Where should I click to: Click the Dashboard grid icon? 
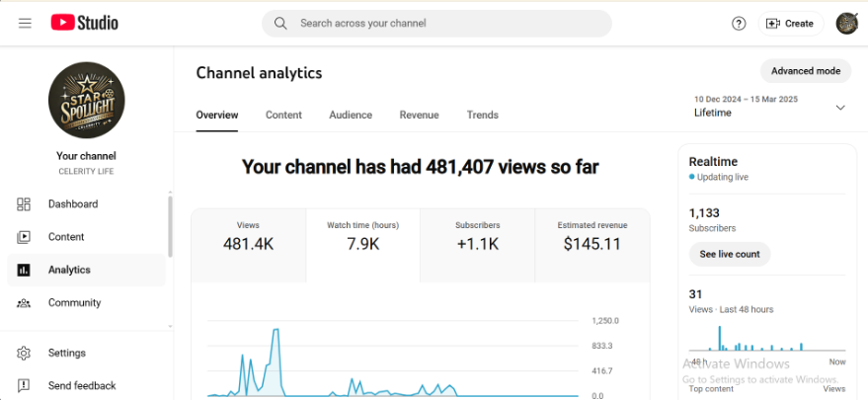click(x=24, y=203)
